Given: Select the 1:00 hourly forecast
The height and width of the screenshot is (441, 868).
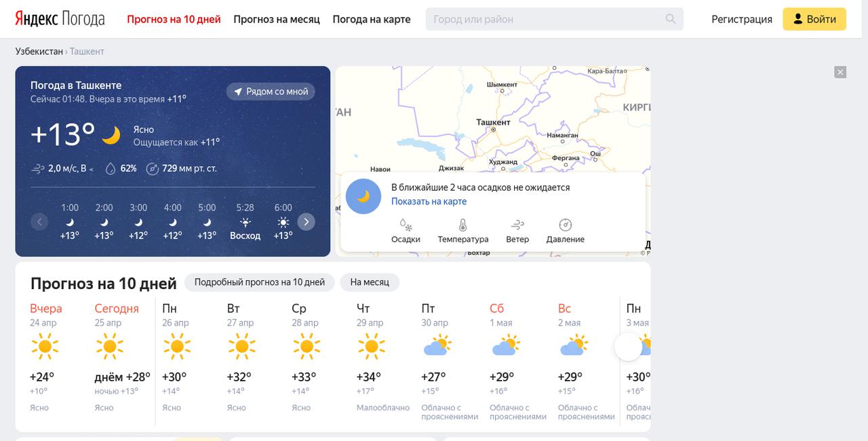Looking at the screenshot, I should [70, 222].
